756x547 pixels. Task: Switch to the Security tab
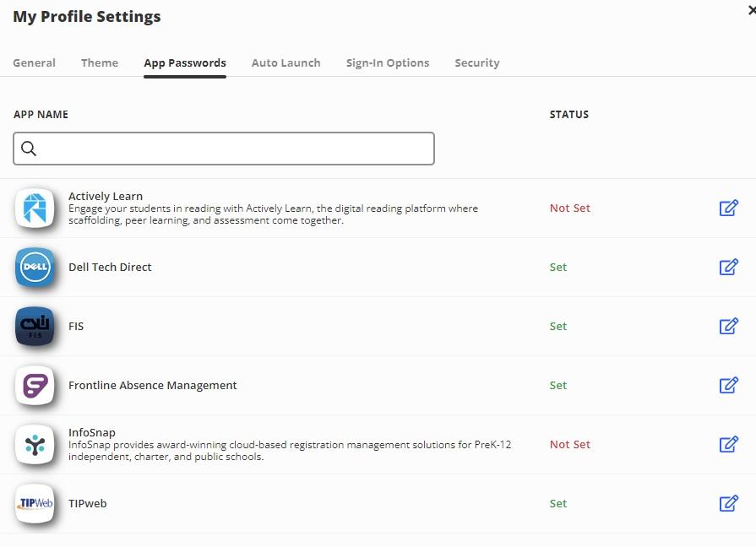click(477, 63)
